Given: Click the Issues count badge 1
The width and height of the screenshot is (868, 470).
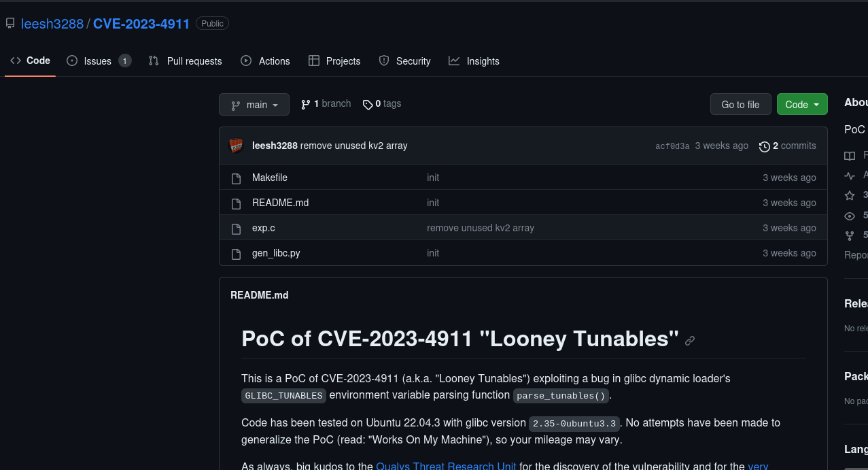Looking at the screenshot, I should (124, 61).
